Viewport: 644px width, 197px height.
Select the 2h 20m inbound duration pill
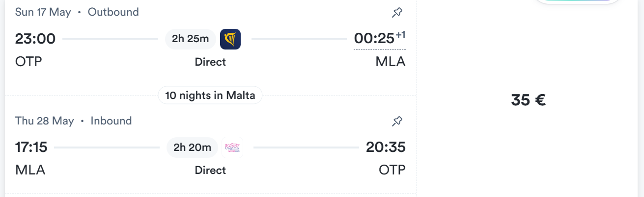192,148
